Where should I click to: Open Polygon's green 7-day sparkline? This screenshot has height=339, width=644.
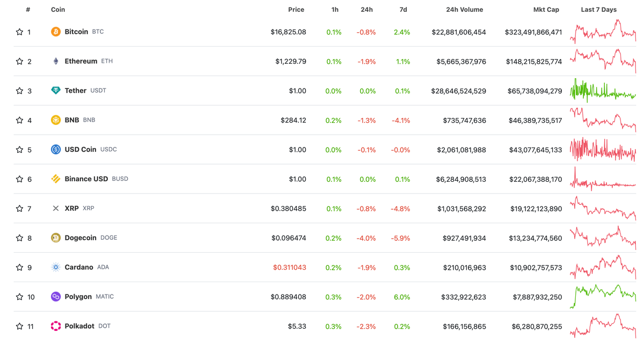click(x=603, y=296)
